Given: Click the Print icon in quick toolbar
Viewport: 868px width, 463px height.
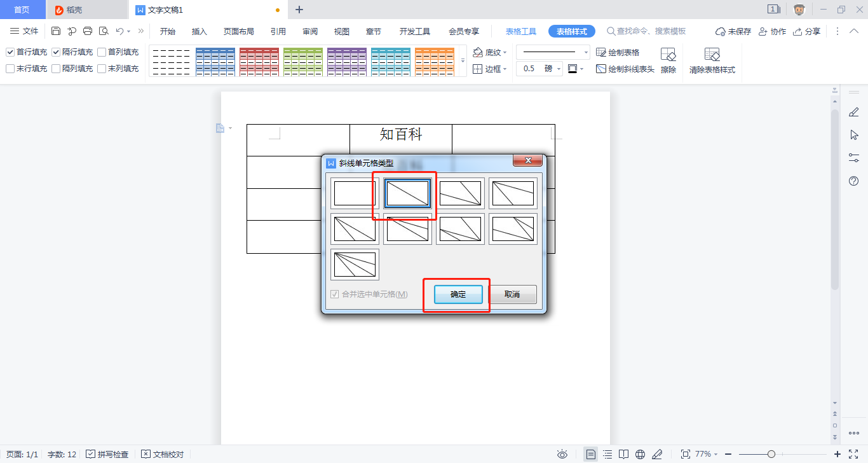Looking at the screenshot, I should click(88, 31).
